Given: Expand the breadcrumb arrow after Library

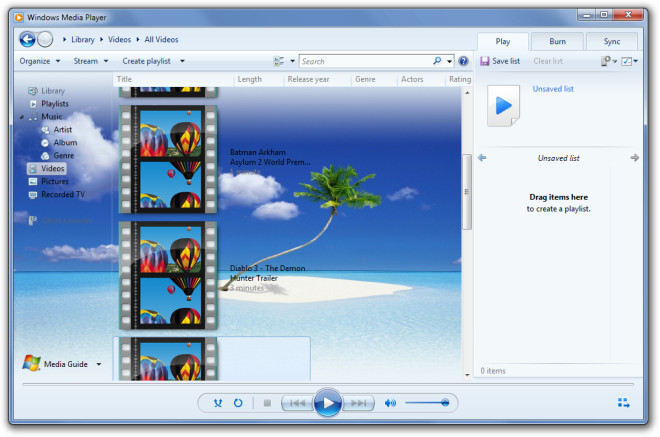Looking at the screenshot, I should point(101,40).
